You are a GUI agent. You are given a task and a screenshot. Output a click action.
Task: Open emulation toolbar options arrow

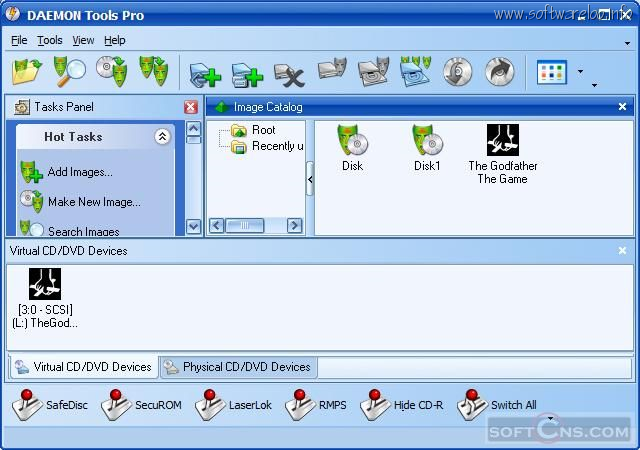click(550, 418)
